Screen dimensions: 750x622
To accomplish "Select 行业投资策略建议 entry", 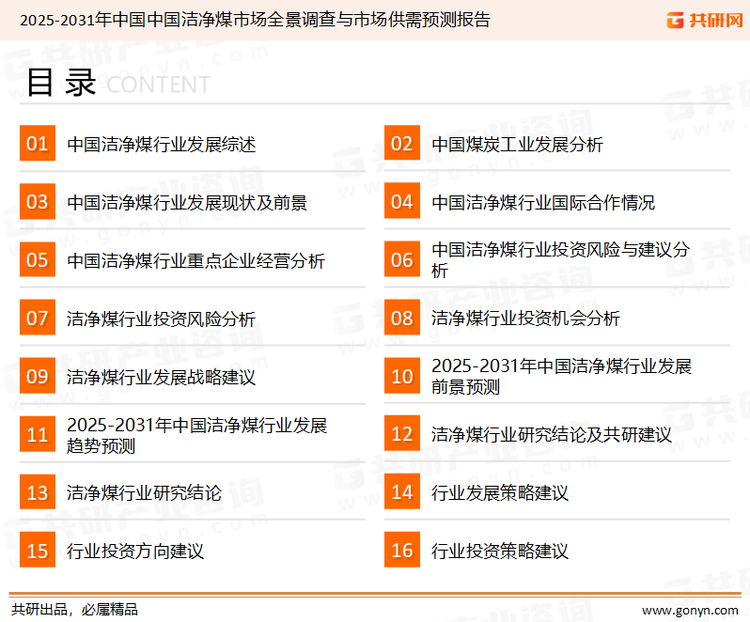I will [500, 551].
